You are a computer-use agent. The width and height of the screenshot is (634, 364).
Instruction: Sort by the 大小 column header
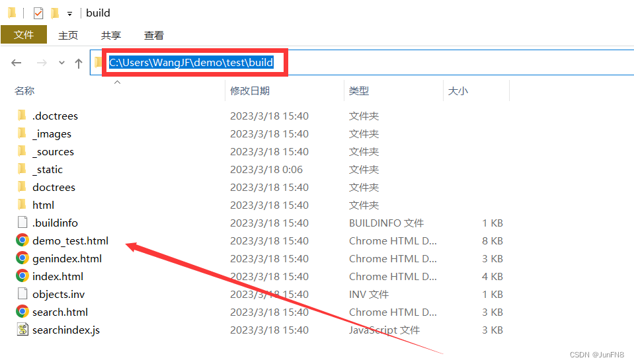click(457, 91)
